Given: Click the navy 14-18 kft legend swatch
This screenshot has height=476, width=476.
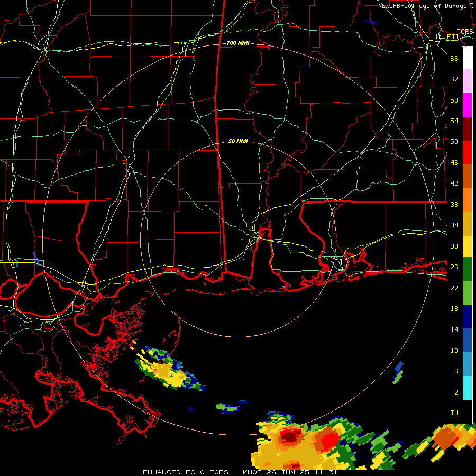Looking at the screenshot, I should click(x=467, y=317).
